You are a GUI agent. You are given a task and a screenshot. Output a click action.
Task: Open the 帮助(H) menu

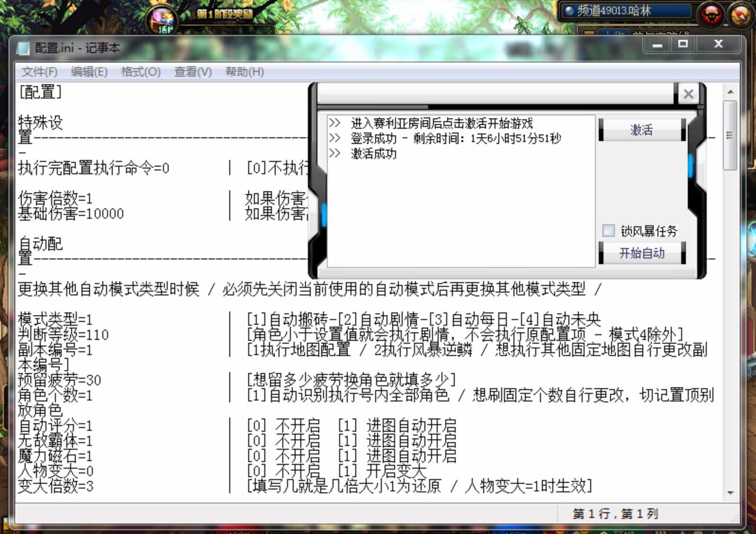pos(244,72)
